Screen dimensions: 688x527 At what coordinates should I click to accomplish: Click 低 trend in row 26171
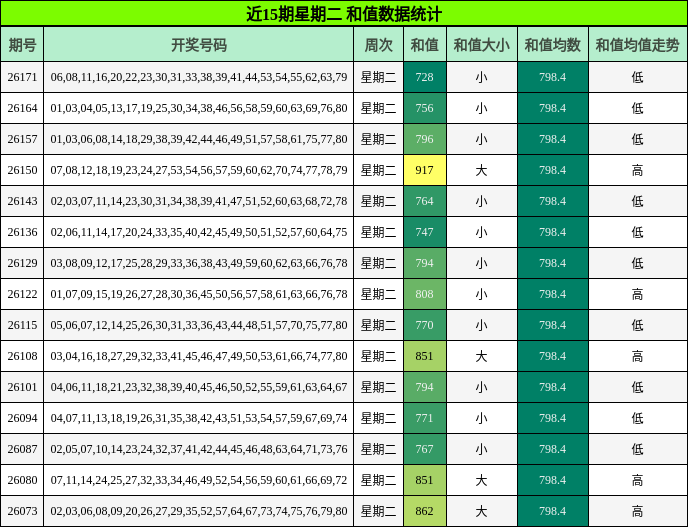pos(638,77)
